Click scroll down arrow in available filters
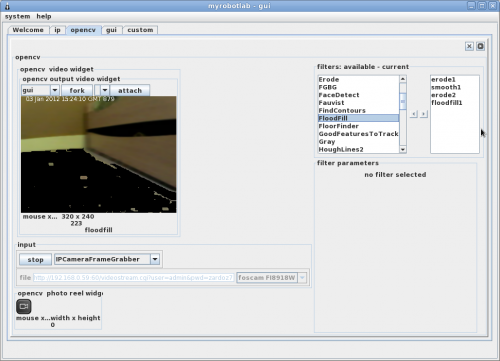Image resolution: width=500 pixels, height=361 pixels. pos(403,150)
